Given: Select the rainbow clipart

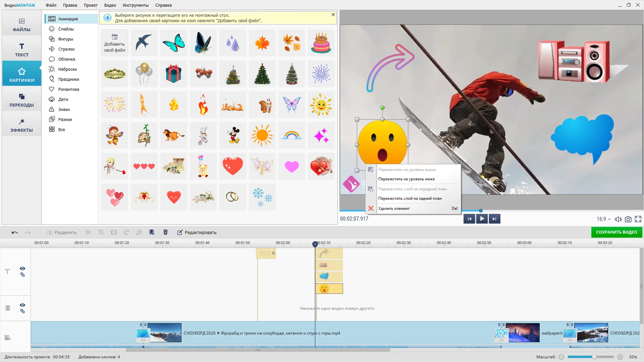Looking at the screenshot, I should tap(292, 135).
